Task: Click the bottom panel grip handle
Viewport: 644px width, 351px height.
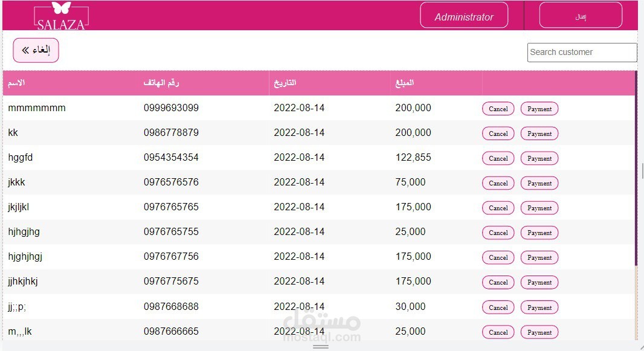Action: (321, 347)
